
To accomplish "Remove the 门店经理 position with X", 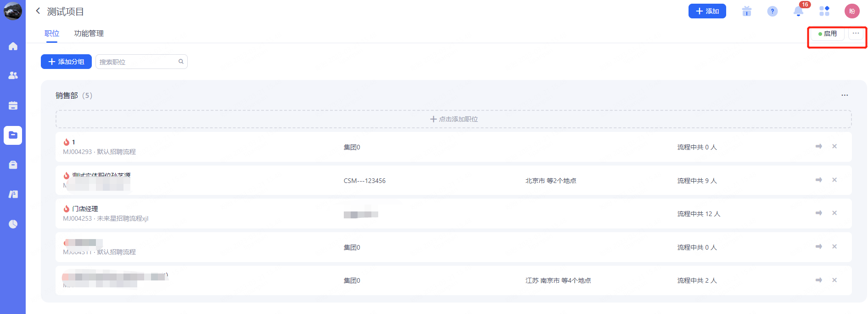I will (x=834, y=213).
